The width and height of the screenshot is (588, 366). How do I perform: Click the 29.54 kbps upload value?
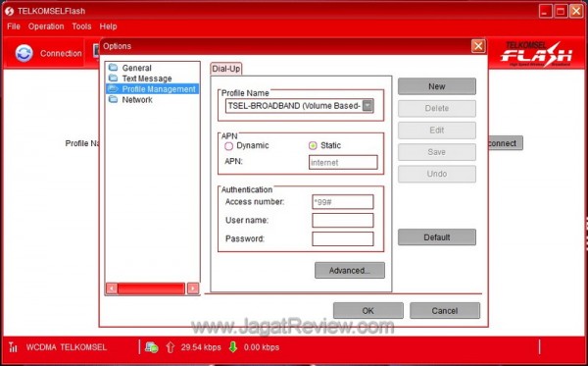[x=201, y=347]
